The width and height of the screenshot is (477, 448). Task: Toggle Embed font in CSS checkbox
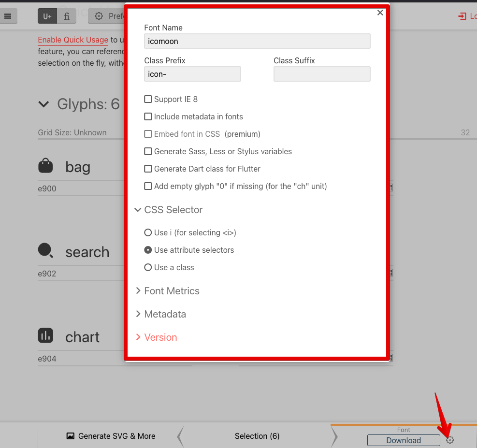point(148,134)
